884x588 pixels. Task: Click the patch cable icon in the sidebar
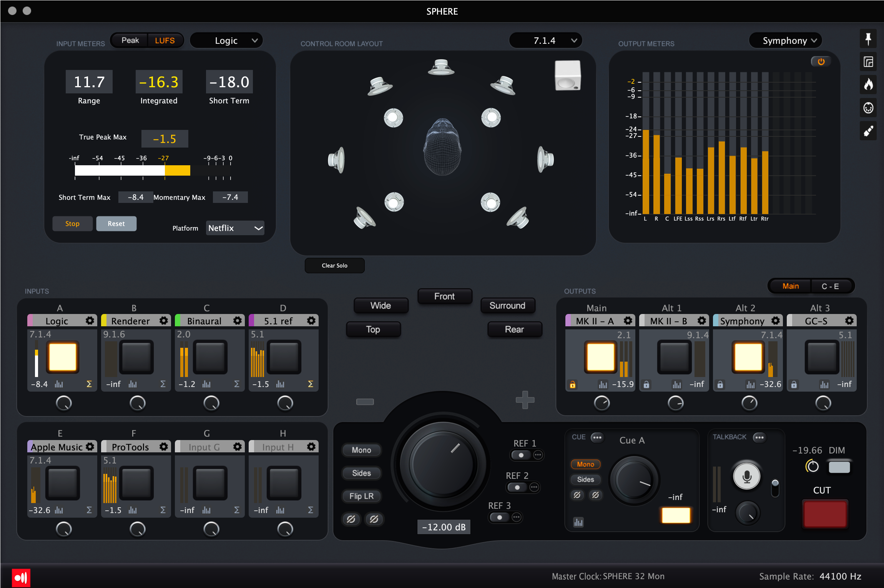(x=869, y=131)
